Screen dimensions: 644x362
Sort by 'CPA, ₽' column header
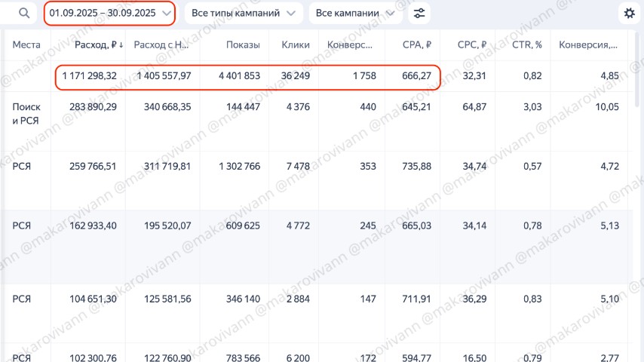(x=417, y=45)
